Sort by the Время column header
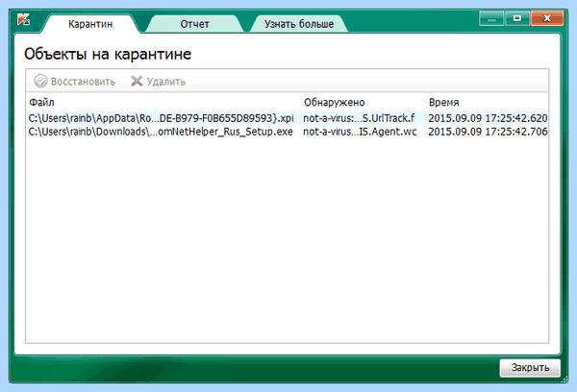577x392 pixels. coord(443,102)
